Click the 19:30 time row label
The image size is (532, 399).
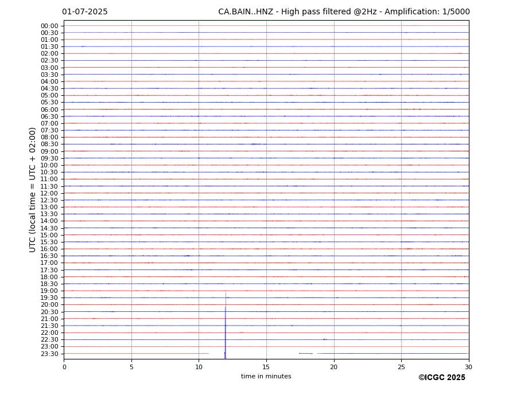[49, 298]
